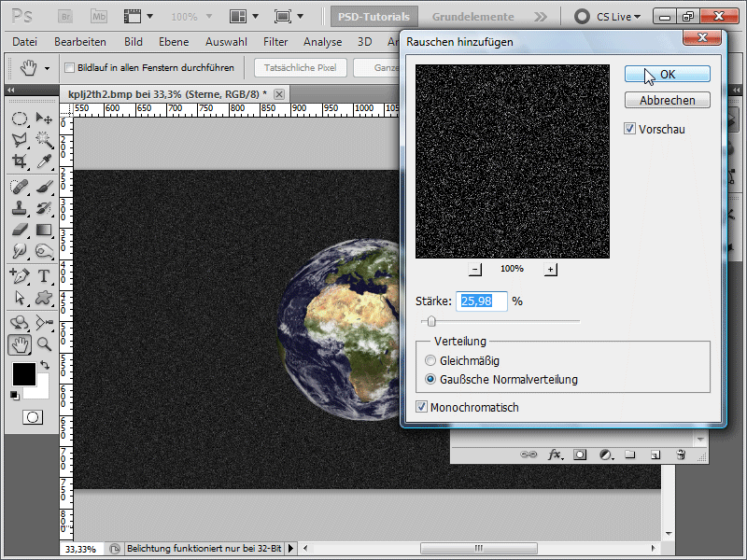Launch Mini Bridge from the Mb icon
The height and width of the screenshot is (560, 747).
(99, 17)
